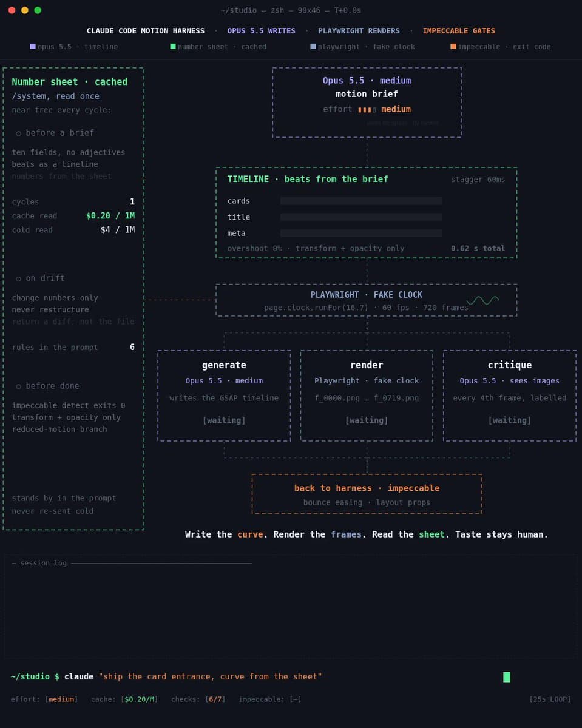582x728 pixels.
Task: Click 'never re-sent cold' line
Action: coord(53,511)
